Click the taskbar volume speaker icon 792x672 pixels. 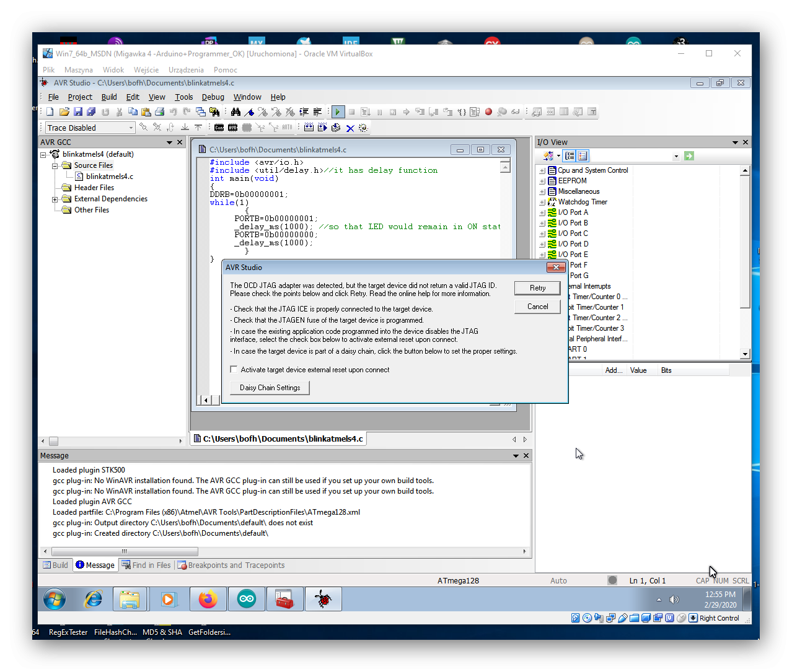tap(674, 600)
